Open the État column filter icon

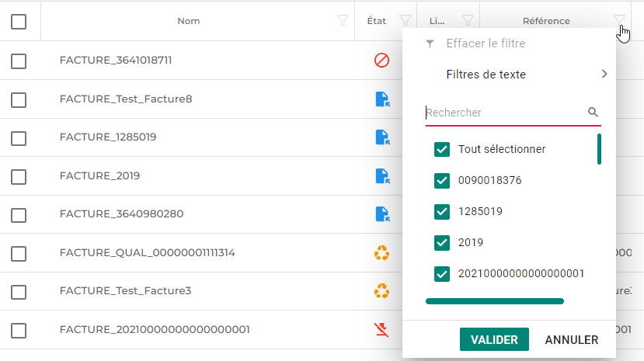point(405,21)
